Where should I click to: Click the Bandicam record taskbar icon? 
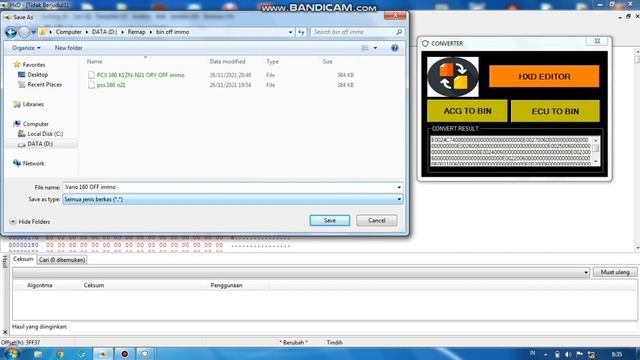(x=124, y=354)
